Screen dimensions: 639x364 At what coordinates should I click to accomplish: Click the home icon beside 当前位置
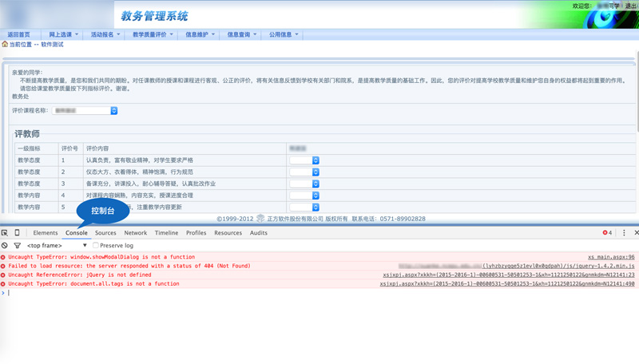[x=5, y=44]
